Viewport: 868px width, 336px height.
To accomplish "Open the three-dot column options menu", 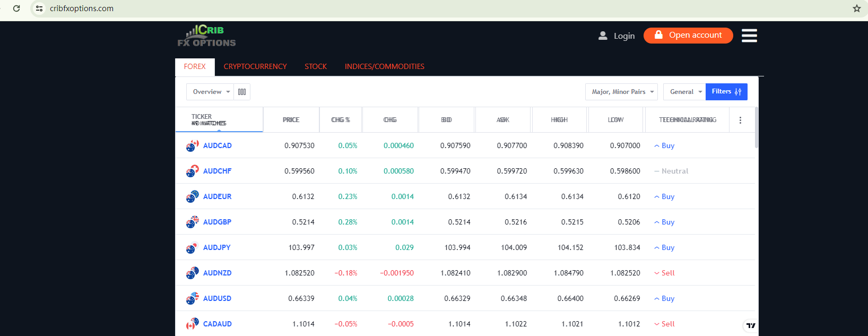I will [740, 120].
